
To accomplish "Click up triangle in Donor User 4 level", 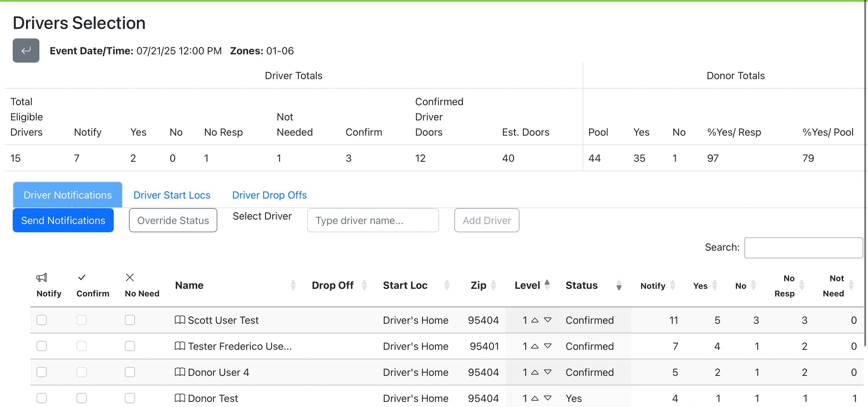I will [535, 372].
